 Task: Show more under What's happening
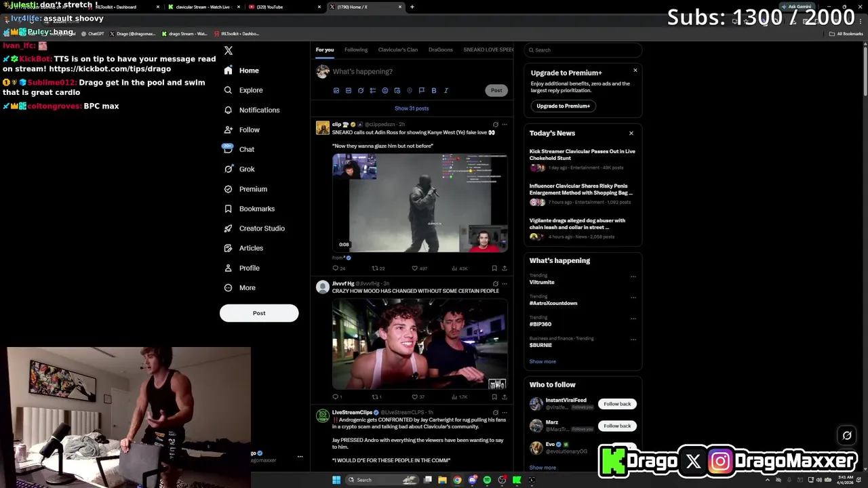pos(542,362)
